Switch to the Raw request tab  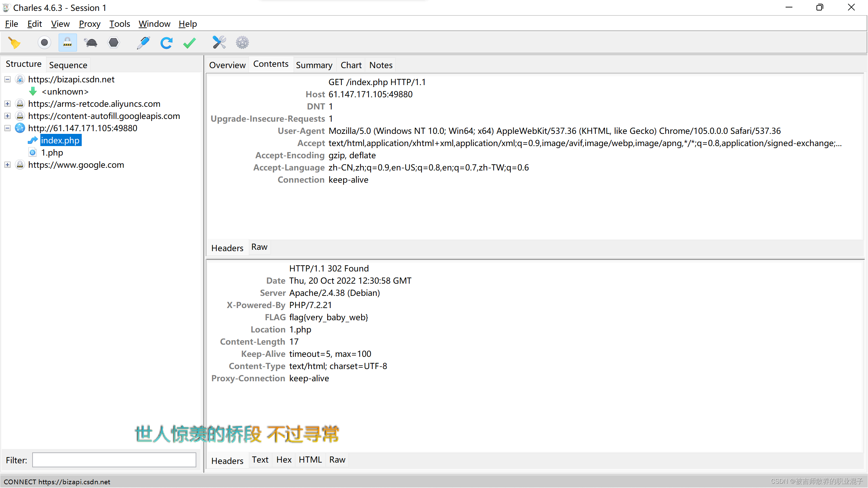tap(259, 247)
